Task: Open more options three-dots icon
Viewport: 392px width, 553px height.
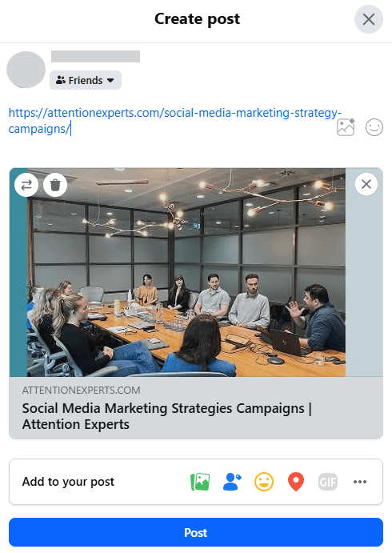Action: tap(359, 482)
